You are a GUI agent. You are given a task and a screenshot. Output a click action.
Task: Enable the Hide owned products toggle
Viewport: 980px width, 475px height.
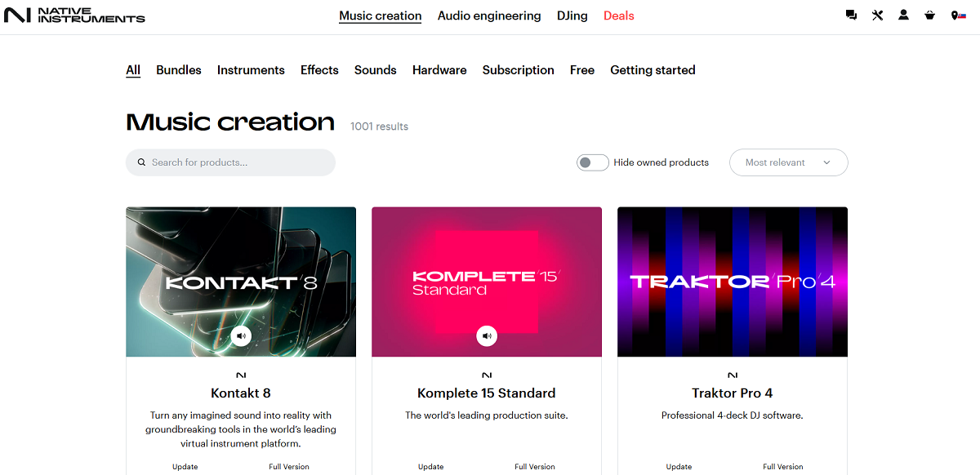click(592, 162)
